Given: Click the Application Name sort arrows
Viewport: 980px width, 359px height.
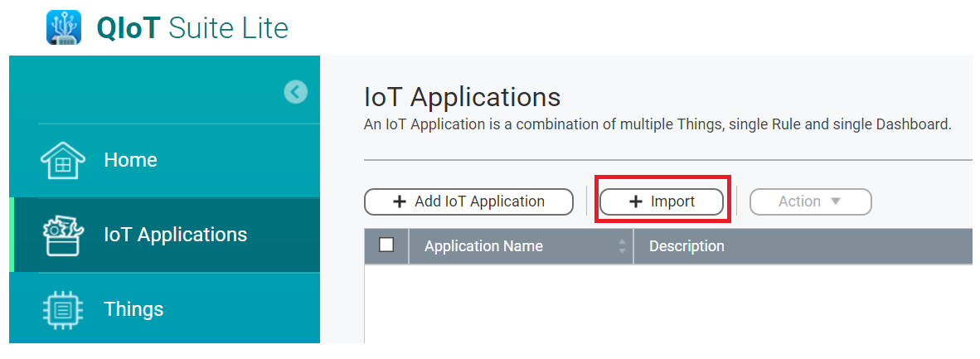Looking at the screenshot, I should (x=622, y=246).
